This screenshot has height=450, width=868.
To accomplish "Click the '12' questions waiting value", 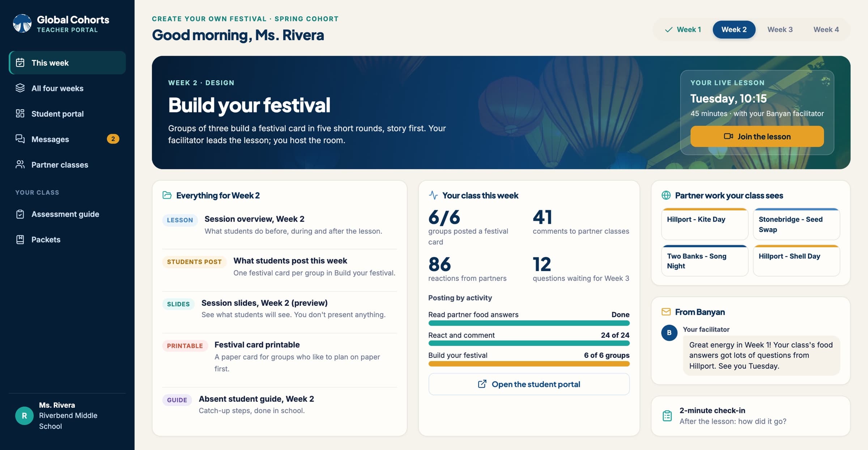I will (x=542, y=264).
